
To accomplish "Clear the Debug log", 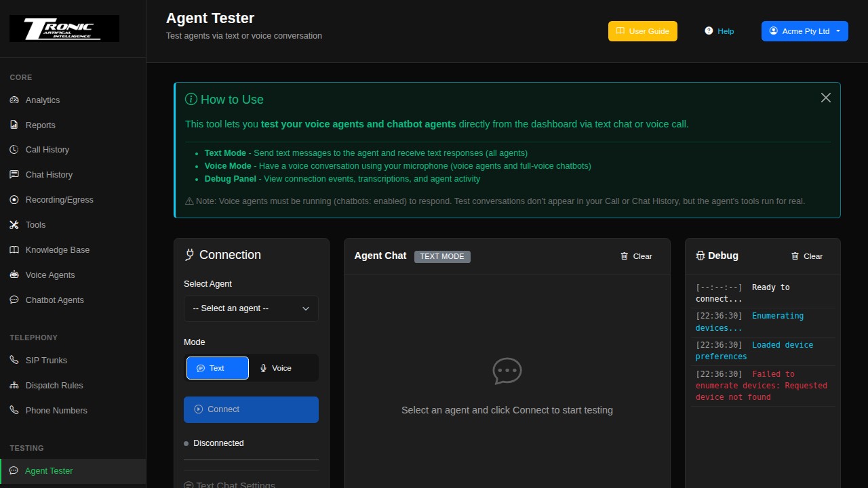I will tap(806, 256).
